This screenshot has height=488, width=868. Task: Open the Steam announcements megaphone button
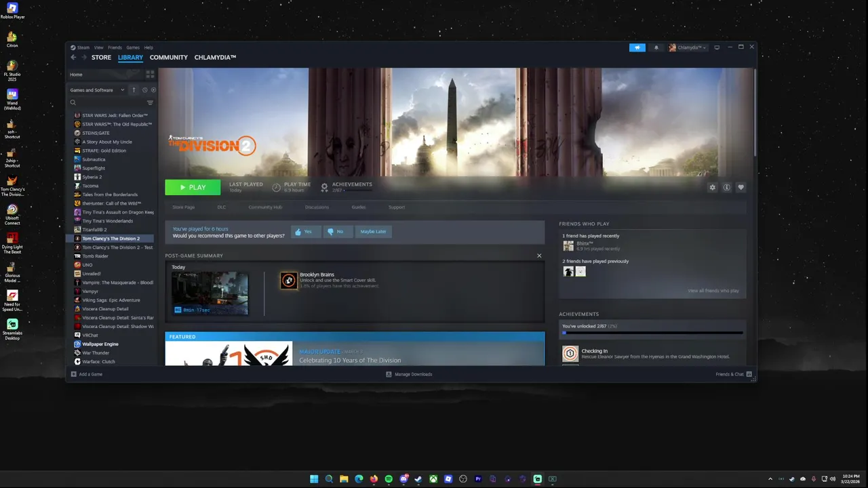pos(637,47)
